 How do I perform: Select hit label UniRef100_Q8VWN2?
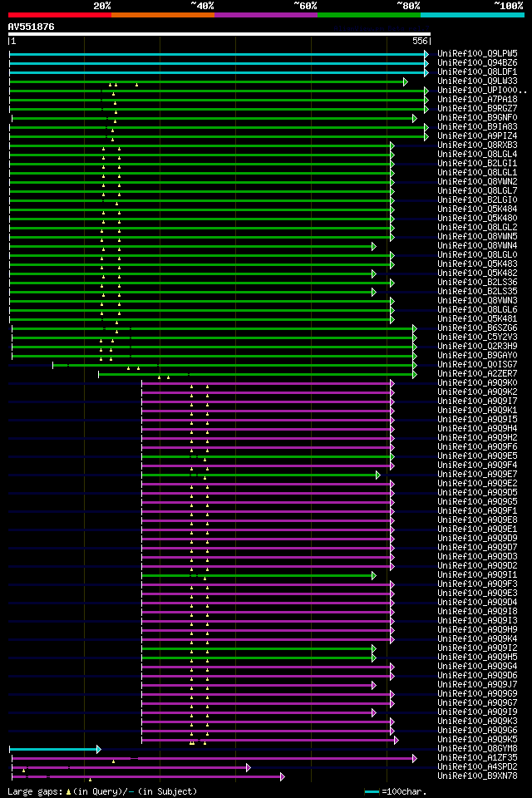point(477,182)
